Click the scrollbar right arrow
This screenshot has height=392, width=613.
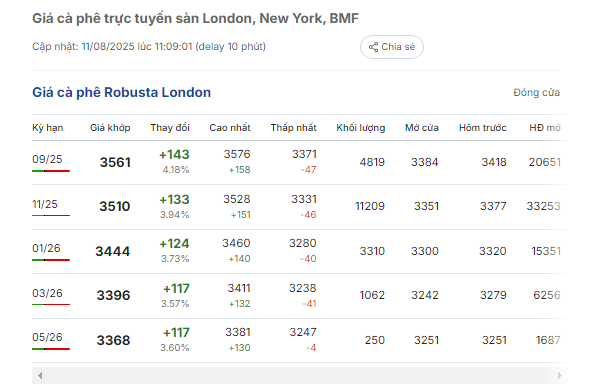coord(559,376)
